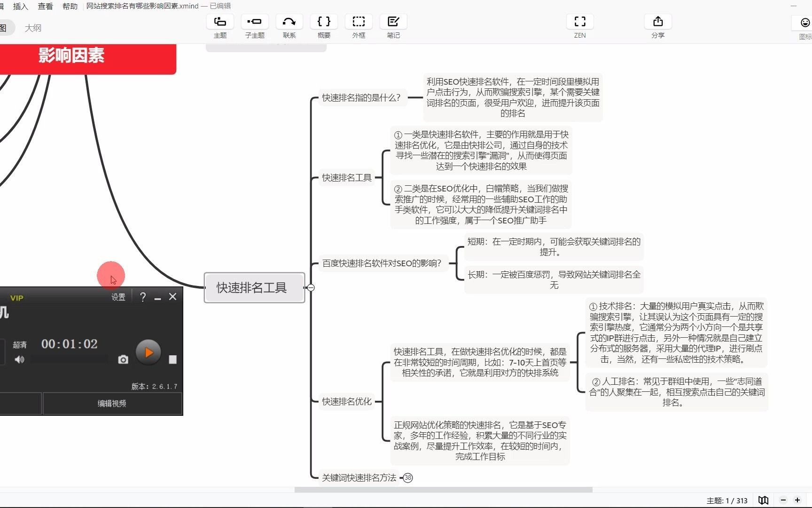812x508 pixels.
Task: Create a relationship with 联系 tool
Action: 289,26
